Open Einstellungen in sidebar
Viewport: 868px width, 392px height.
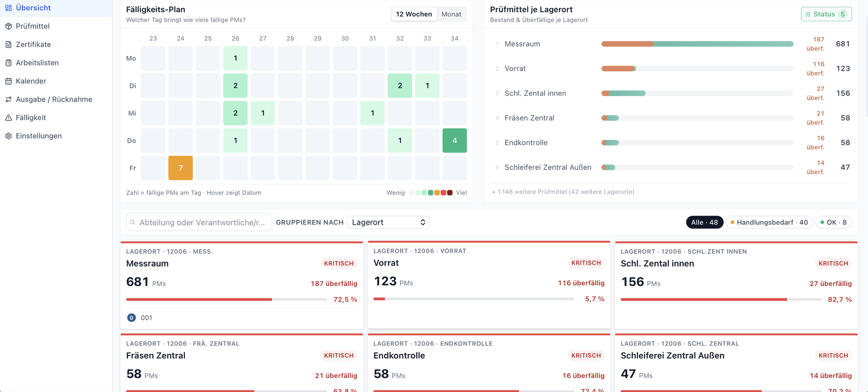(x=56, y=136)
